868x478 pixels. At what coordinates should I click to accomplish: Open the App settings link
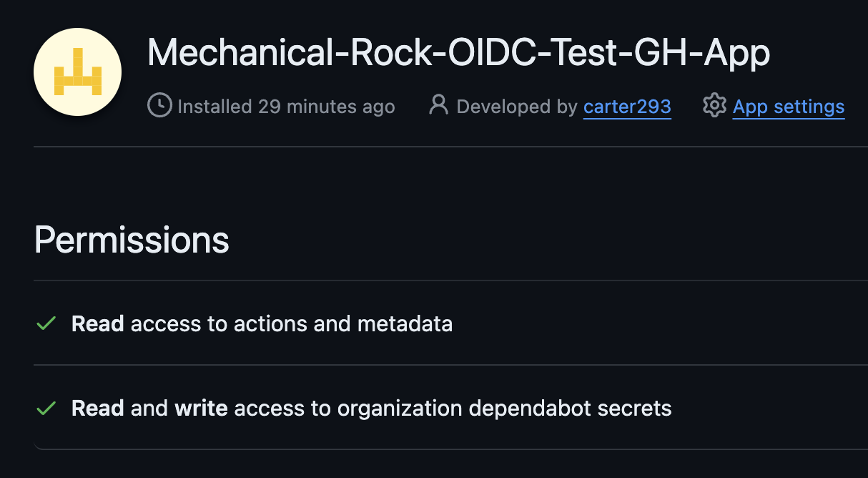click(789, 107)
